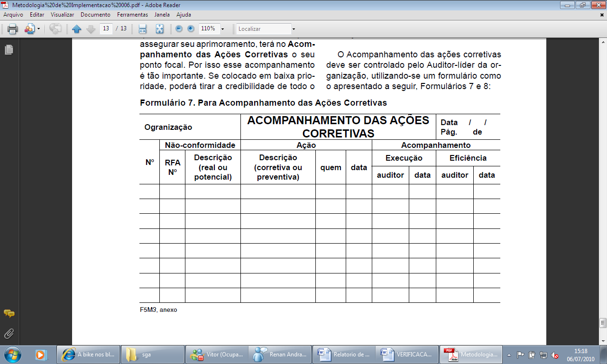The width and height of the screenshot is (607, 364).
Task: Click the document menu bar close X
Action: [602, 15]
